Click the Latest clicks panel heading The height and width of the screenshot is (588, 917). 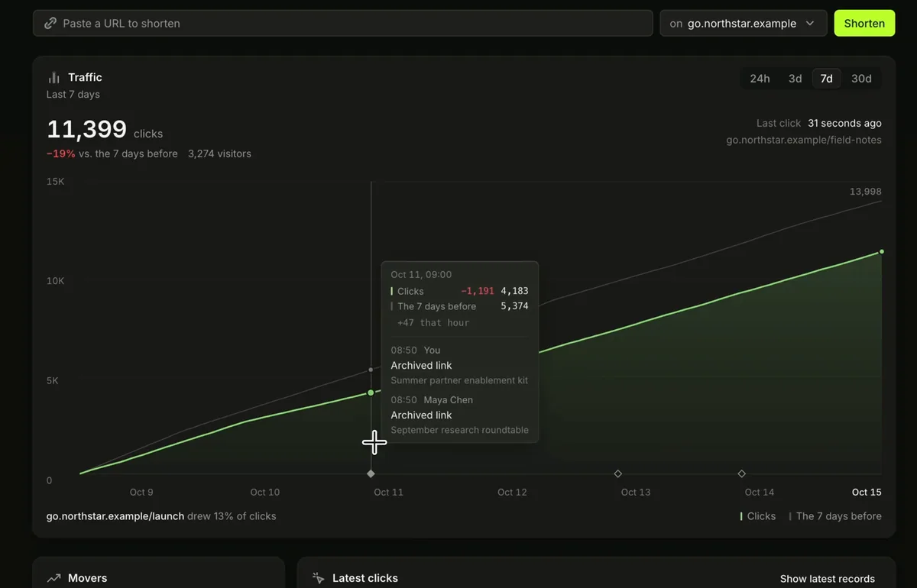tap(365, 578)
